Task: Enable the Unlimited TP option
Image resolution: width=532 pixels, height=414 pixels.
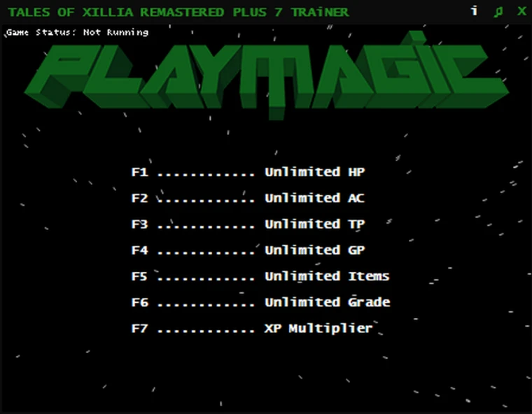Action: [314, 224]
